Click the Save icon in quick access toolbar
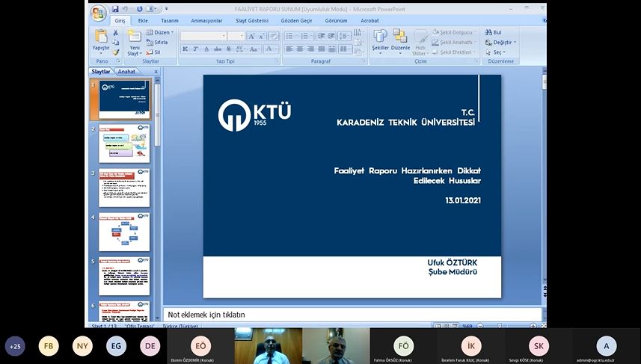The image size is (641, 364). pos(115,9)
